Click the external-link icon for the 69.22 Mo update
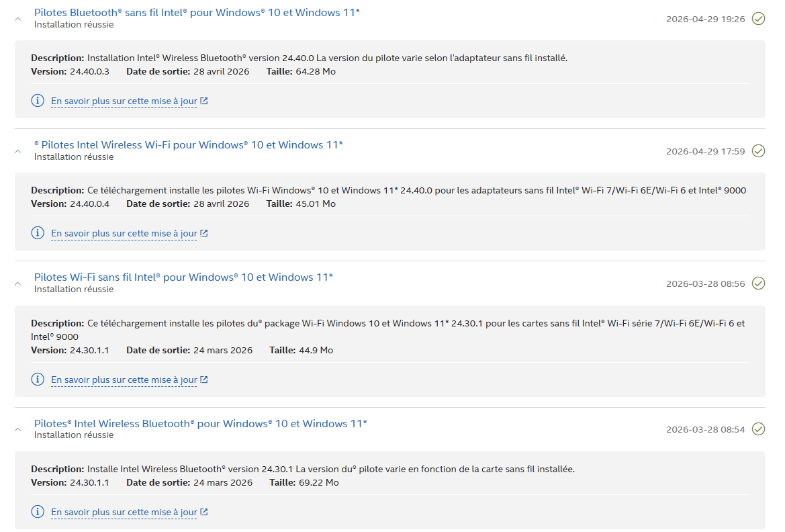This screenshot has height=532, width=785. [x=203, y=511]
